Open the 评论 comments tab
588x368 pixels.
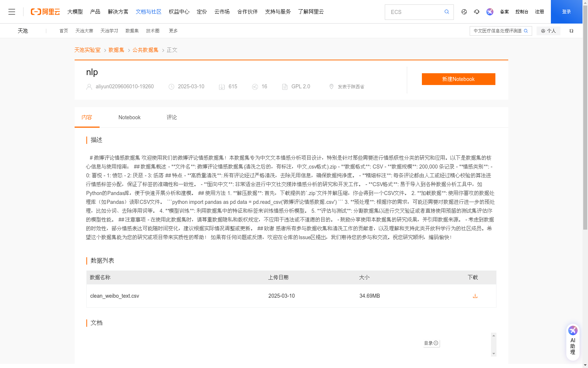(x=171, y=117)
